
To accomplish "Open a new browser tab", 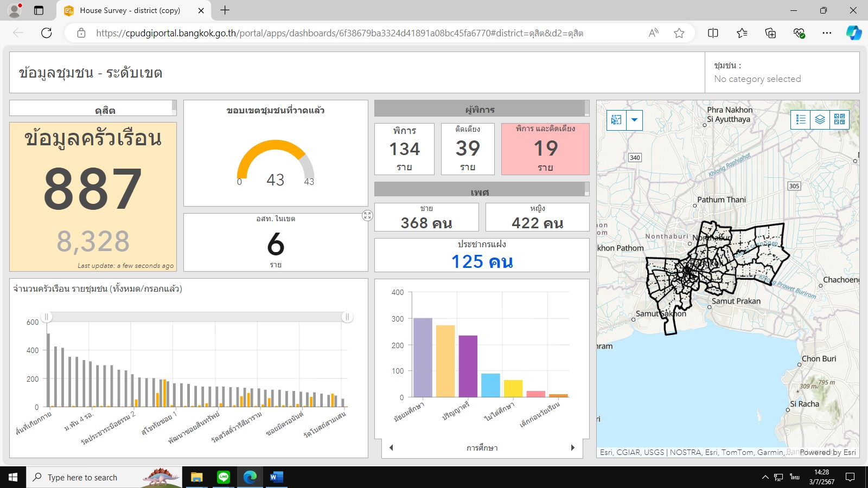I will click(x=225, y=10).
